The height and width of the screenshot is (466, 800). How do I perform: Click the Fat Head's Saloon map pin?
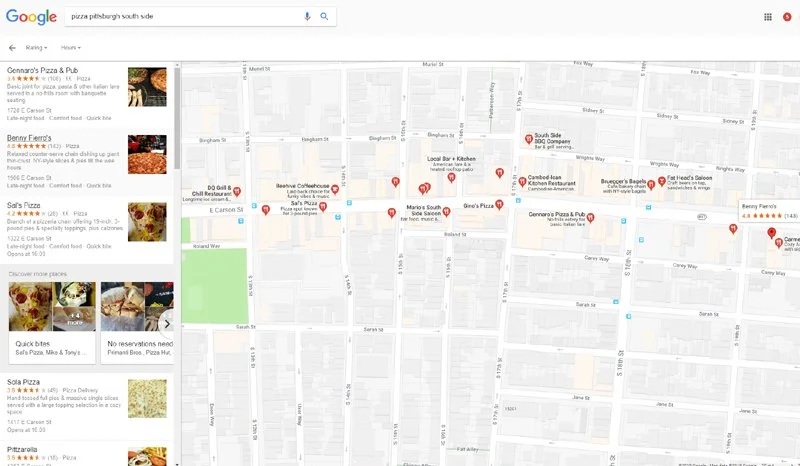coord(662,181)
